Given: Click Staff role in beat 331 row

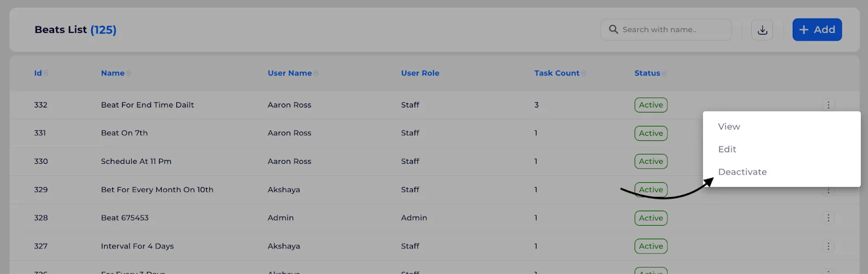Looking at the screenshot, I should (410, 133).
